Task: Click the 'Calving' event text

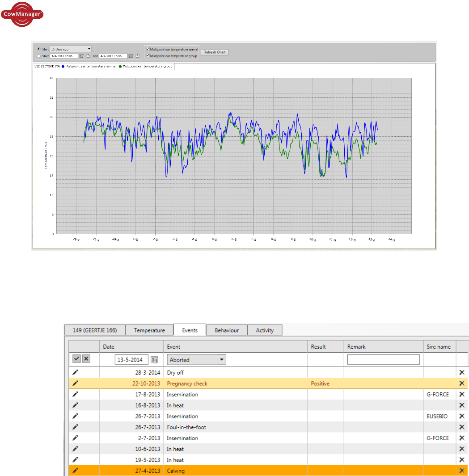Action: pos(176,471)
